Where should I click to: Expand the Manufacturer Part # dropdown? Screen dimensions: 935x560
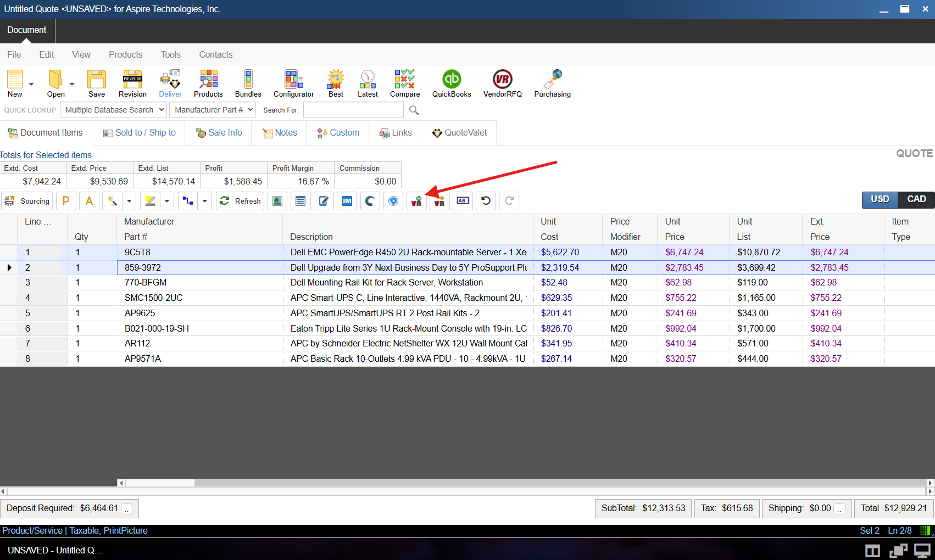click(213, 110)
